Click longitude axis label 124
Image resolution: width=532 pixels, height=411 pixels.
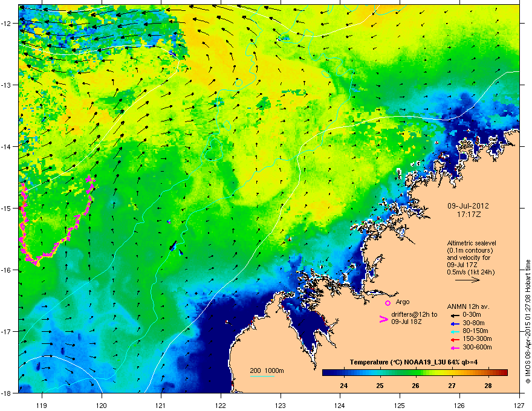[340, 405]
